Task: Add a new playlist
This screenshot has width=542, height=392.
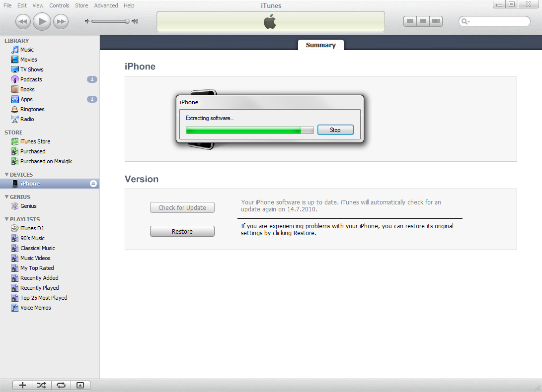Action: point(22,386)
